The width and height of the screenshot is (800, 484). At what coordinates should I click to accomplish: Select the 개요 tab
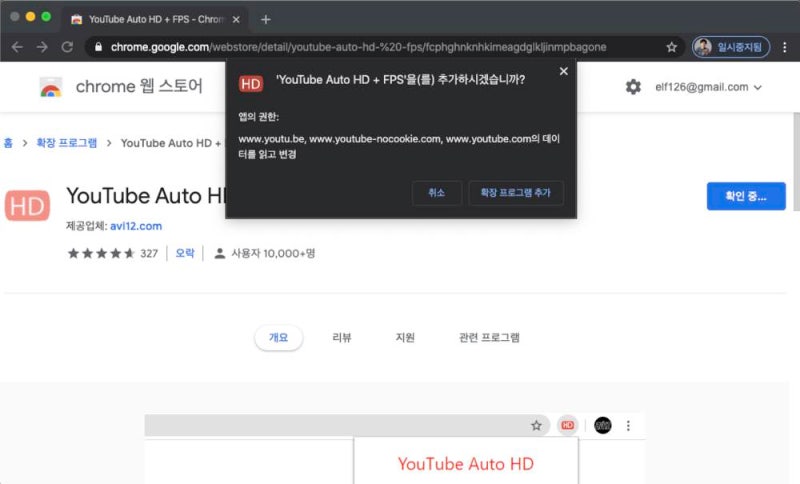point(279,337)
